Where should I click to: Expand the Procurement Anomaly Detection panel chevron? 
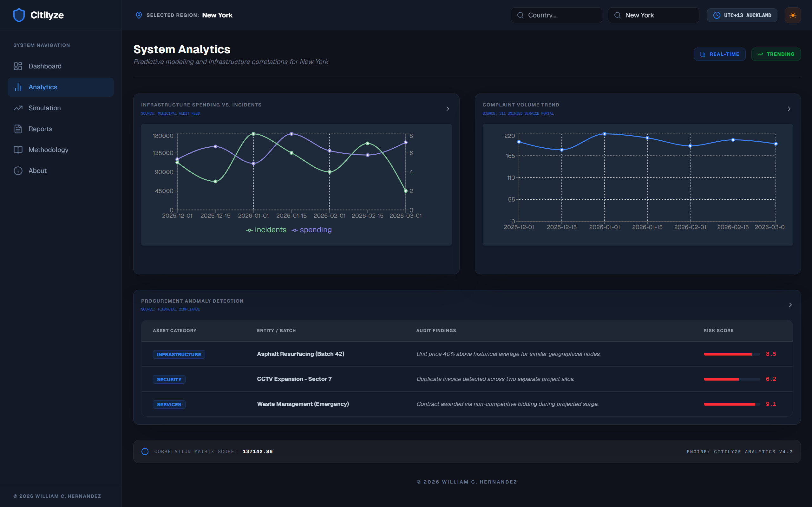(x=790, y=305)
